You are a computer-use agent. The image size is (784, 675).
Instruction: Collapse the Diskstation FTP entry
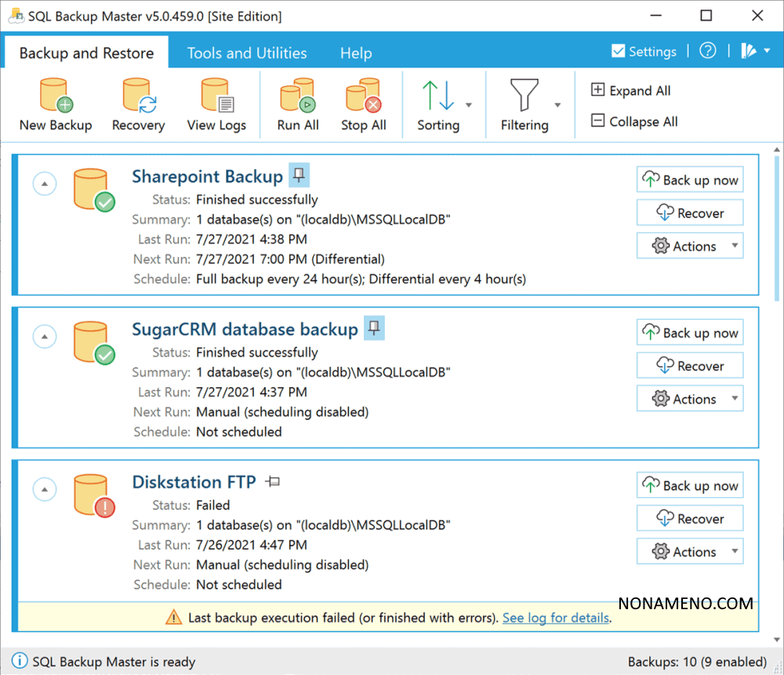(x=45, y=490)
